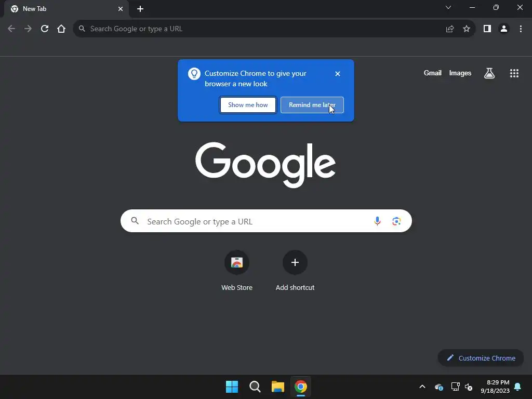Click the Show me how button
532x399 pixels.
tap(248, 105)
